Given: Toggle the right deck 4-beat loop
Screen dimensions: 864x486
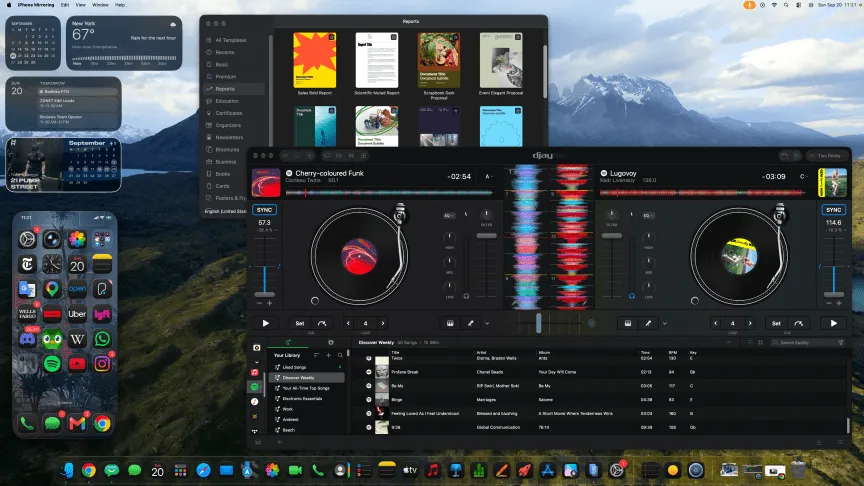Looking at the screenshot, I should [732, 323].
